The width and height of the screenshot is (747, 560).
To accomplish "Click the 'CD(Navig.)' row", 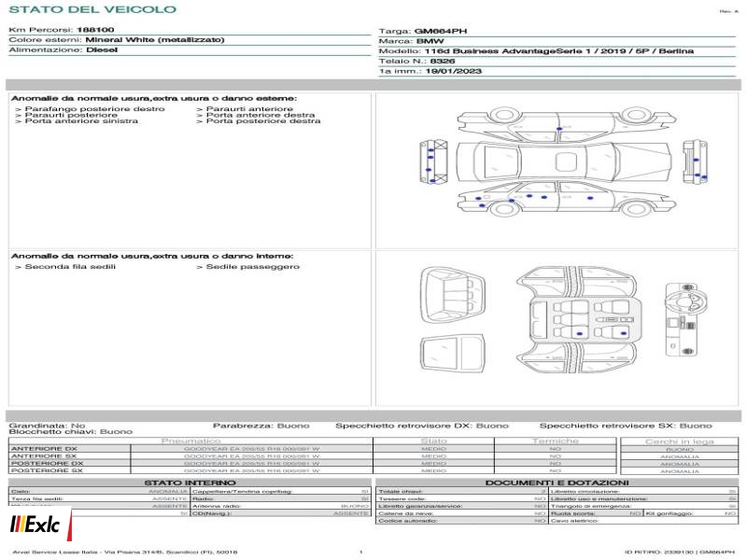I will (281, 513).
